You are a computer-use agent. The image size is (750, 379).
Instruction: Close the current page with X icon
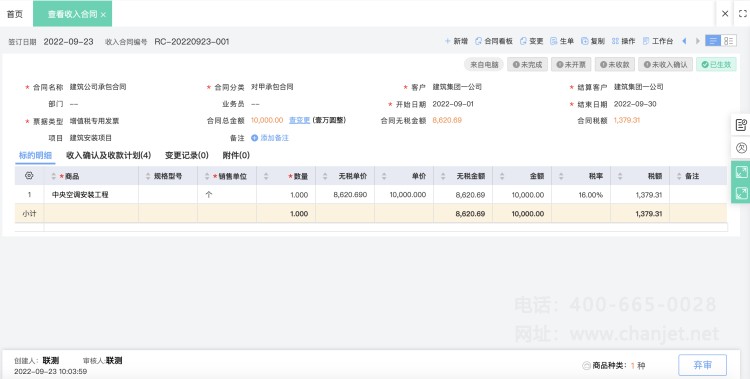tap(725, 14)
